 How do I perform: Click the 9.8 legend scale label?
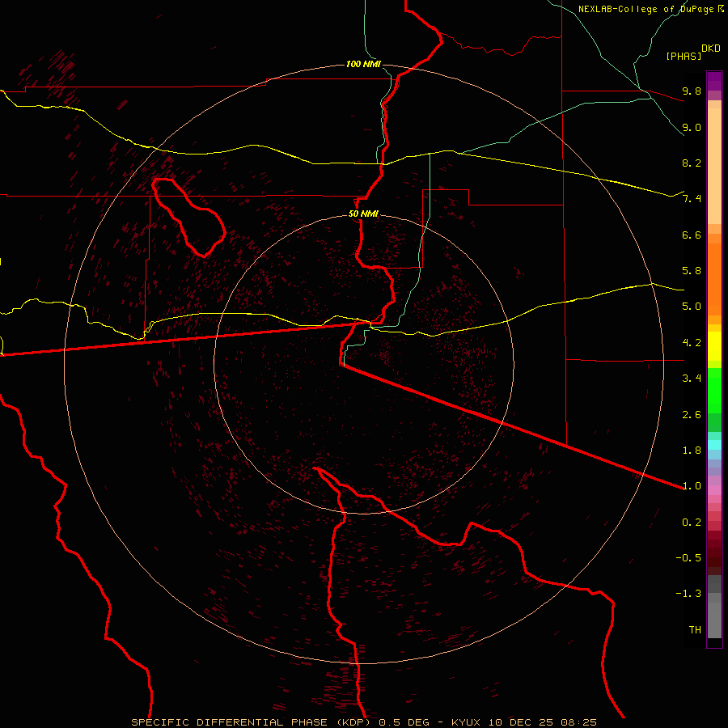(x=692, y=91)
